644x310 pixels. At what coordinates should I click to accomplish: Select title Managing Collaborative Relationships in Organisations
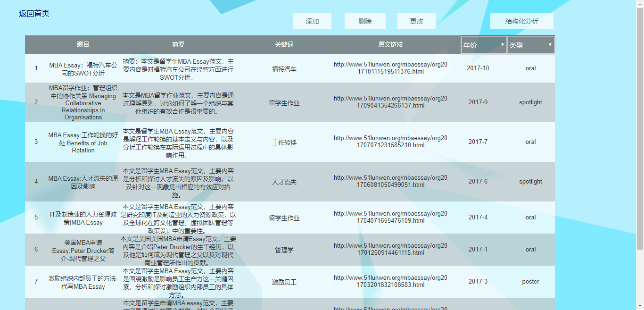(83, 103)
